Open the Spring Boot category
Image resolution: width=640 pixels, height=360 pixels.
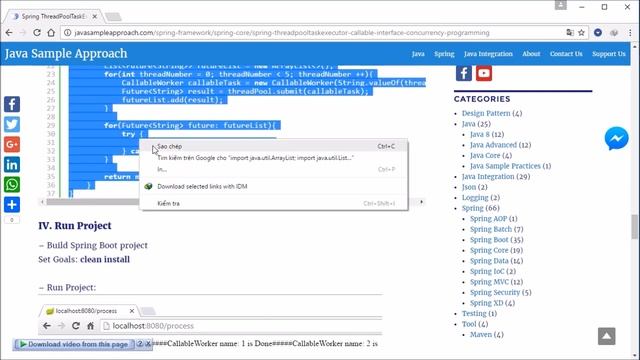tap(489, 240)
